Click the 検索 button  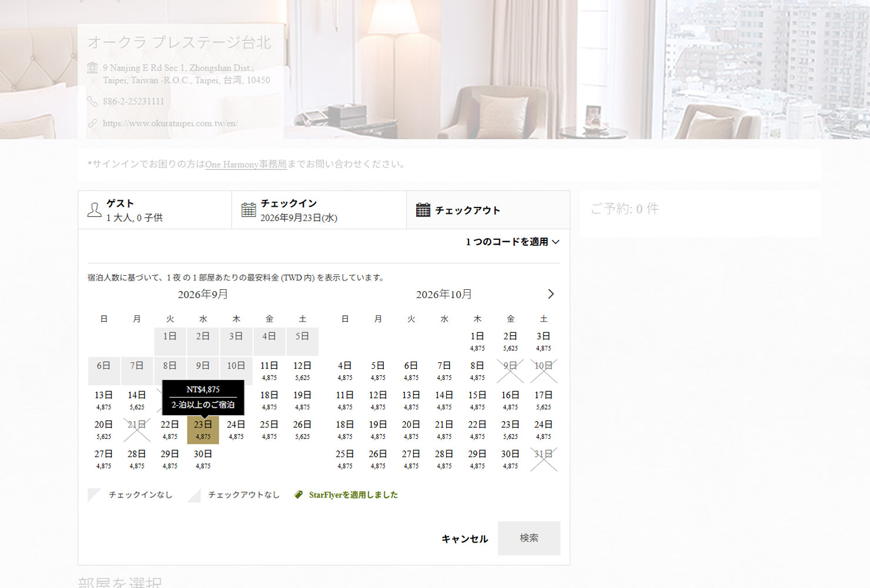point(529,538)
